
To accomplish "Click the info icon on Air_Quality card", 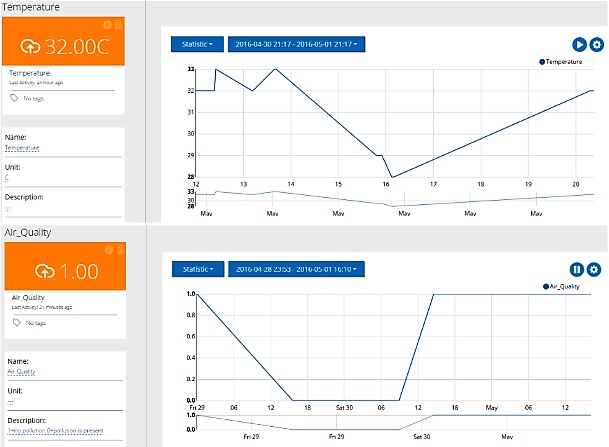I will click(x=107, y=249).
